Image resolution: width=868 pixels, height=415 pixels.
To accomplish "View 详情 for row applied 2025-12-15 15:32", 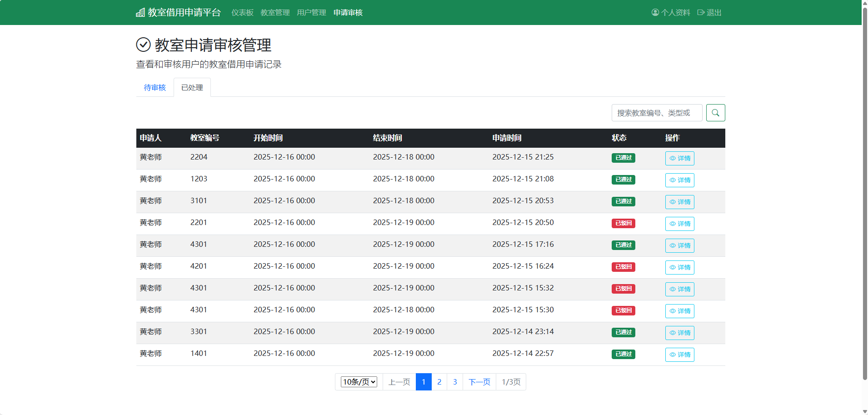I will point(679,289).
